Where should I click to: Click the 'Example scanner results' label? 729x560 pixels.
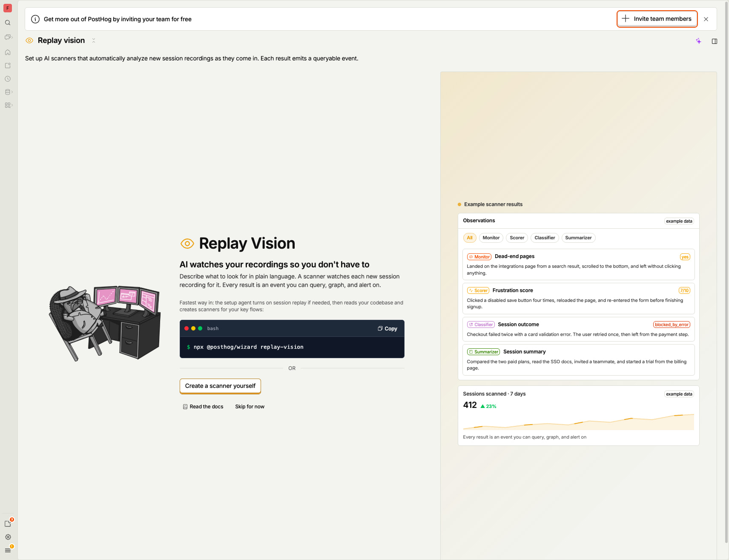tap(493, 204)
